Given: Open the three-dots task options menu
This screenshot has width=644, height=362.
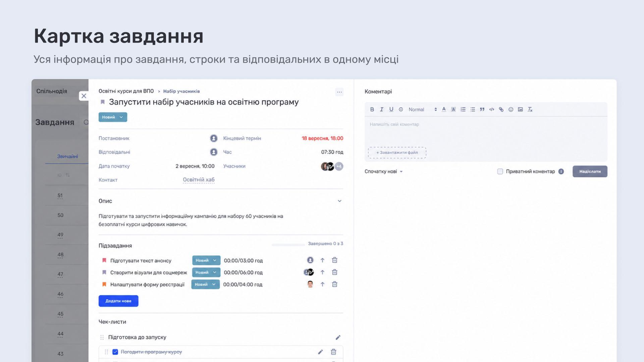Looking at the screenshot, I should [339, 92].
